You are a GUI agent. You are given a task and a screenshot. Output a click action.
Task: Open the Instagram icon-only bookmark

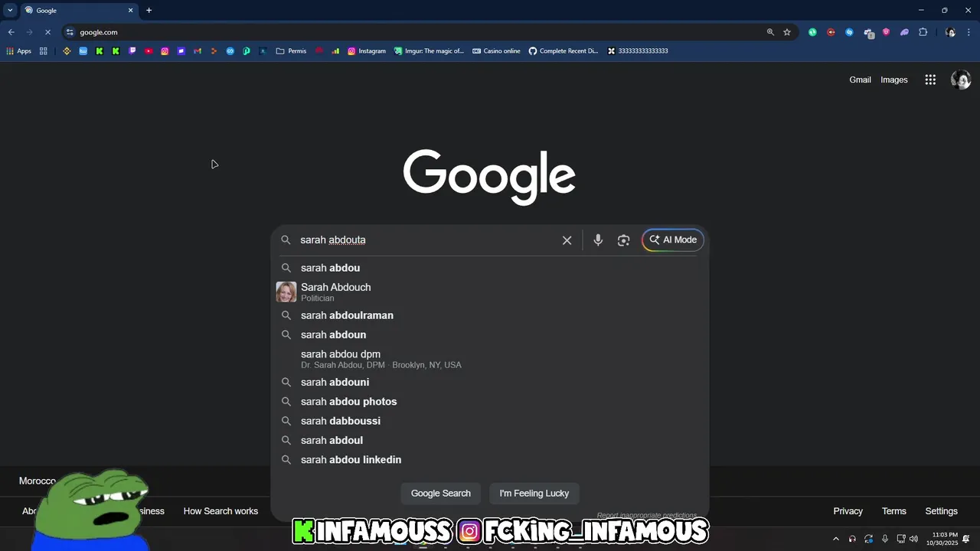click(165, 51)
